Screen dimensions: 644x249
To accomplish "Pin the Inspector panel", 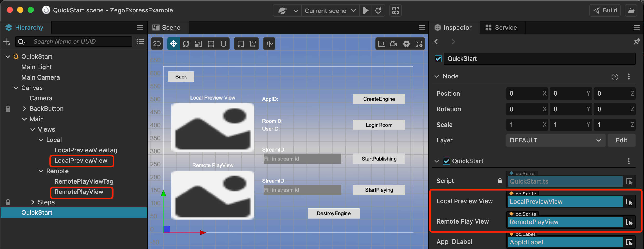I will 636,42.
